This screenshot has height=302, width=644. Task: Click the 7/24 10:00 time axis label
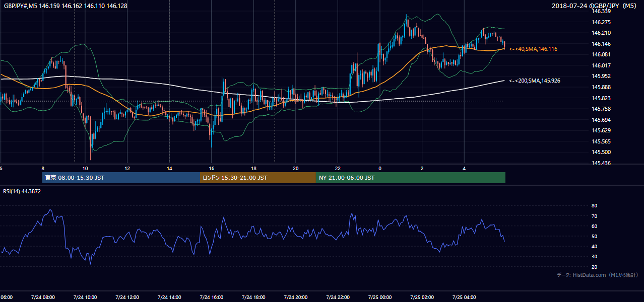(85, 297)
